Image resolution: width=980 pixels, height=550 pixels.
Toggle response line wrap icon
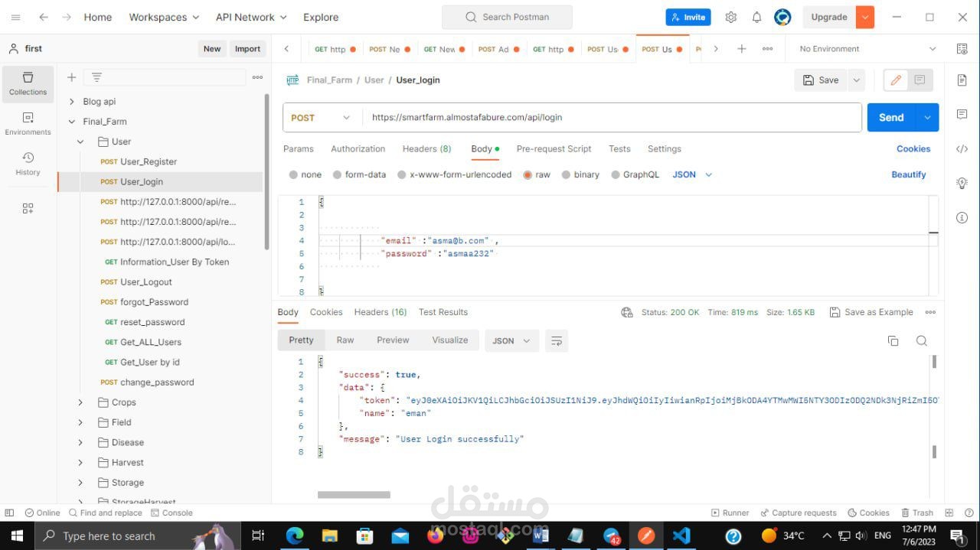click(557, 340)
